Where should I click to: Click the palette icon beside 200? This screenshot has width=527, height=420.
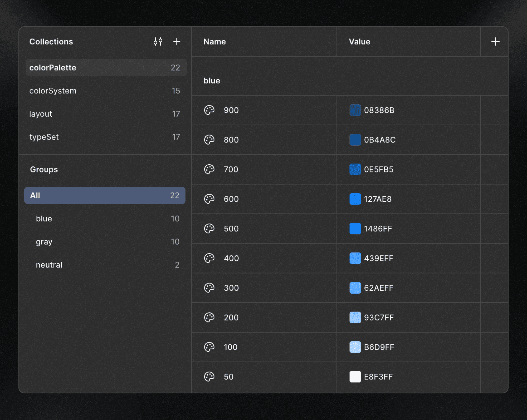[x=209, y=318]
